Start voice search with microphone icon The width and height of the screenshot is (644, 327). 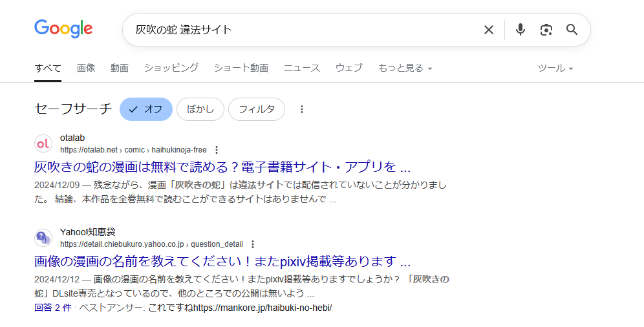[521, 30]
